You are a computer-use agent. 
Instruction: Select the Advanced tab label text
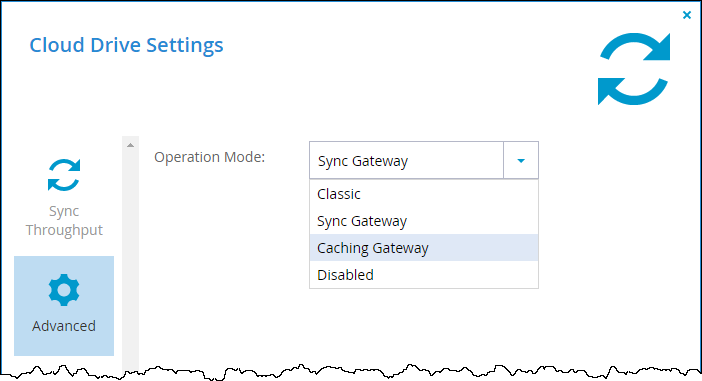(x=64, y=325)
